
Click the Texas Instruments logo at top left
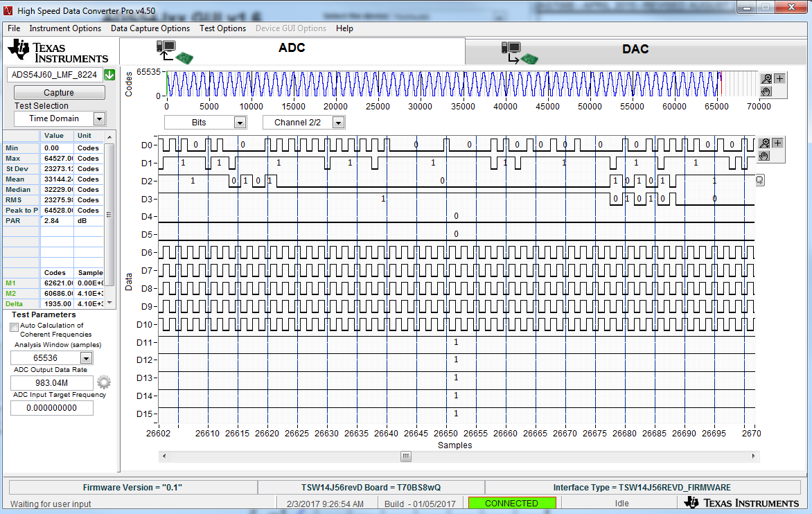(58, 51)
